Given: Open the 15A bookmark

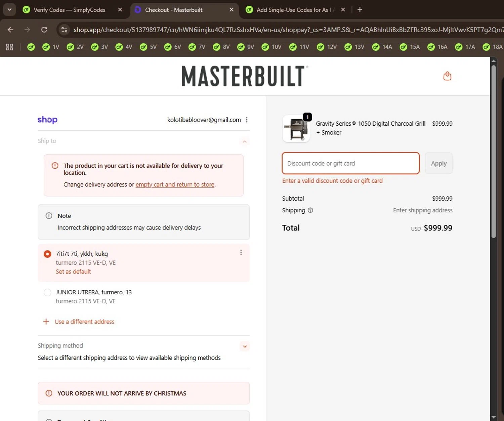Looking at the screenshot, I should pyautogui.click(x=410, y=47).
